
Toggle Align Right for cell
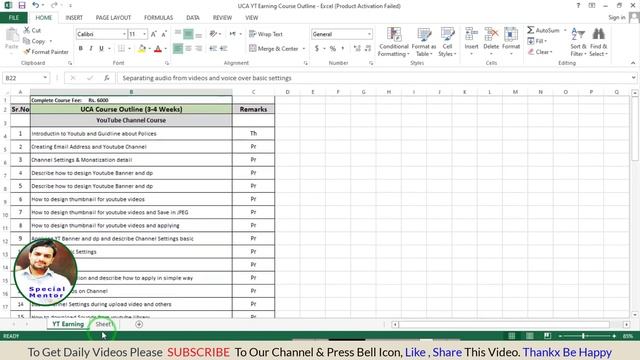pyautogui.click(x=199, y=49)
